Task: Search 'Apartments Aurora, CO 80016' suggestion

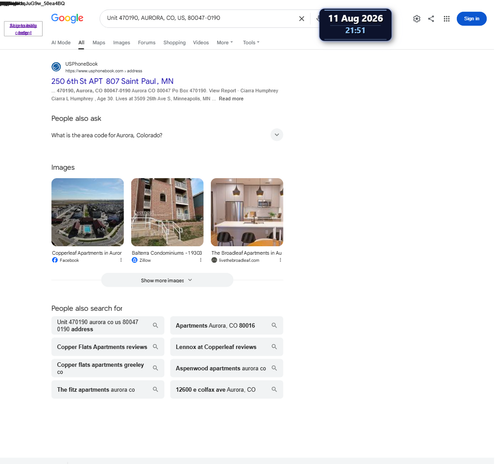Action: click(x=227, y=325)
